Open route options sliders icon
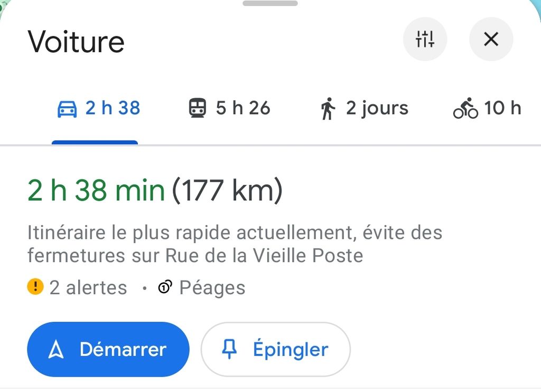Viewport: 541px width, 392px height. point(425,39)
